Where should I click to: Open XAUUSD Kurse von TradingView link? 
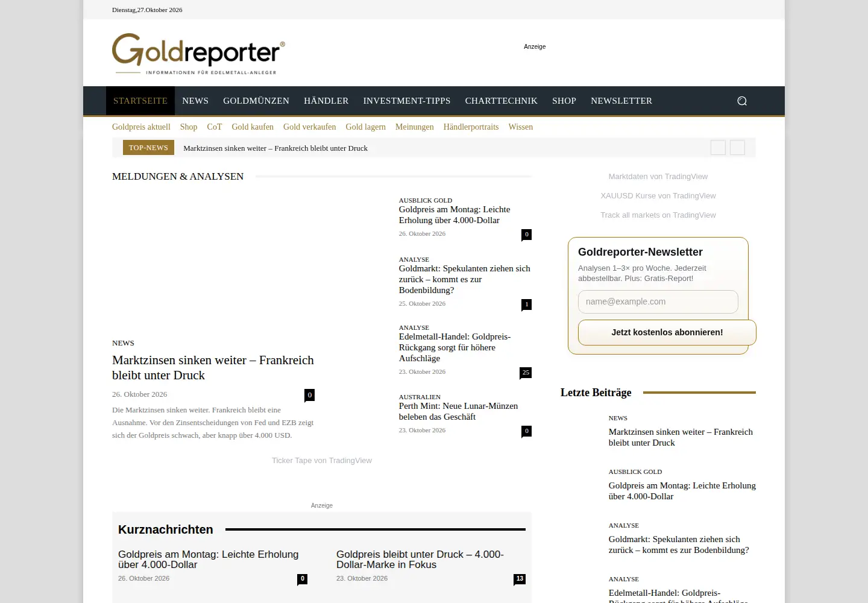pyautogui.click(x=658, y=196)
